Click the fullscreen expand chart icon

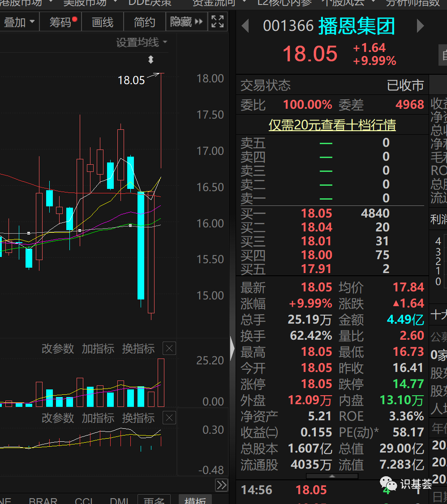pyautogui.click(x=218, y=21)
